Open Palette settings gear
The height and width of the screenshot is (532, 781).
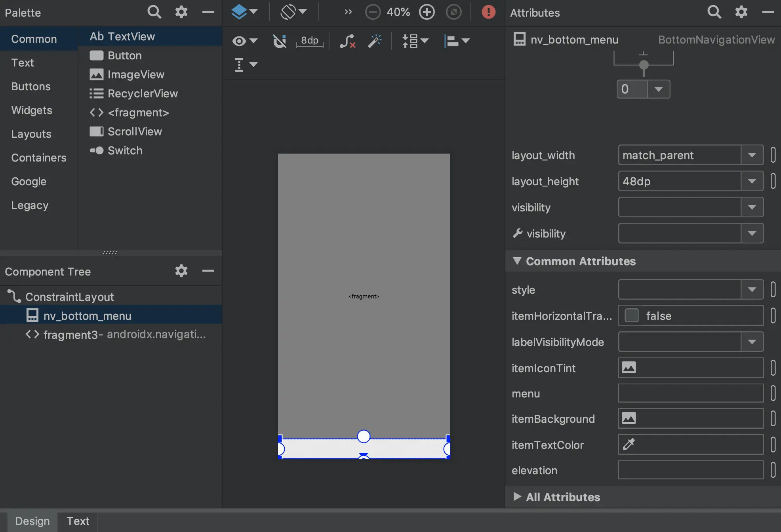tap(181, 12)
